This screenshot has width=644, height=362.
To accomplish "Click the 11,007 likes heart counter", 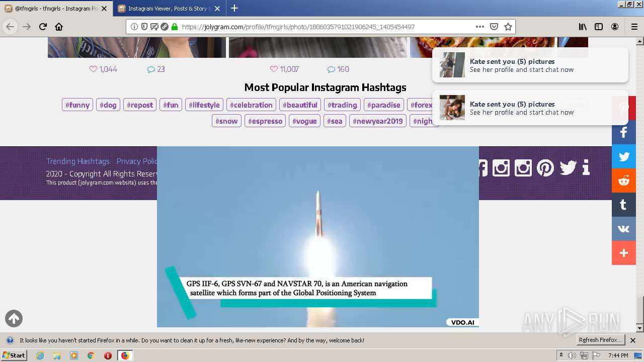I will [x=284, y=69].
